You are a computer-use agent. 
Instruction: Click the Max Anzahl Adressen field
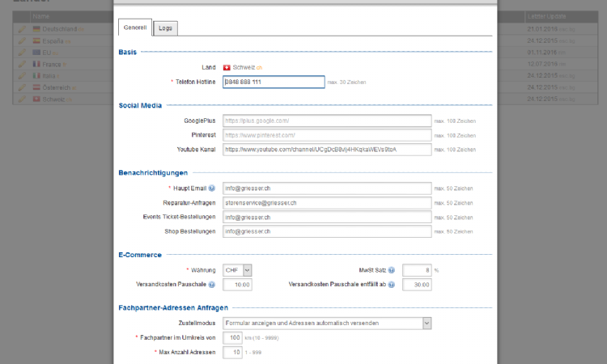[232, 353]
